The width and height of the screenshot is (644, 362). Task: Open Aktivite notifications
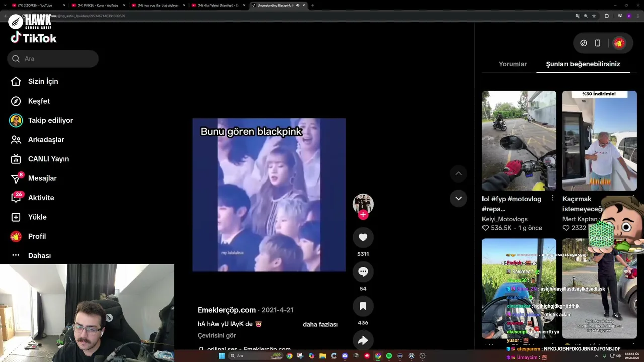41,198
